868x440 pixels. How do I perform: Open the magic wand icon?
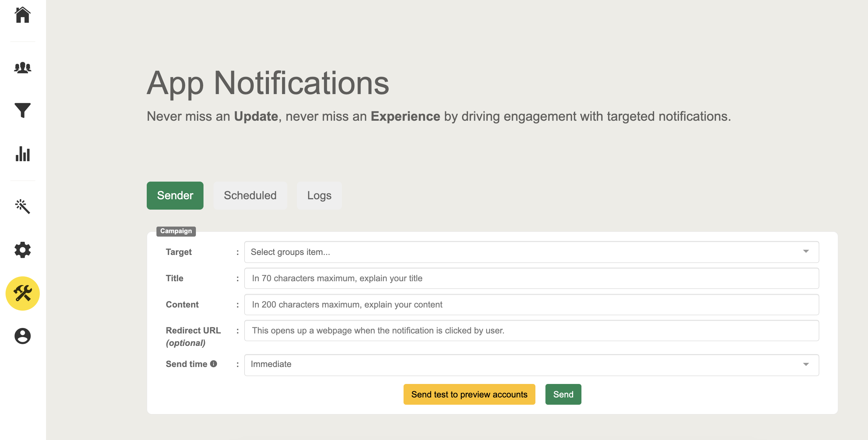point(22,206)
